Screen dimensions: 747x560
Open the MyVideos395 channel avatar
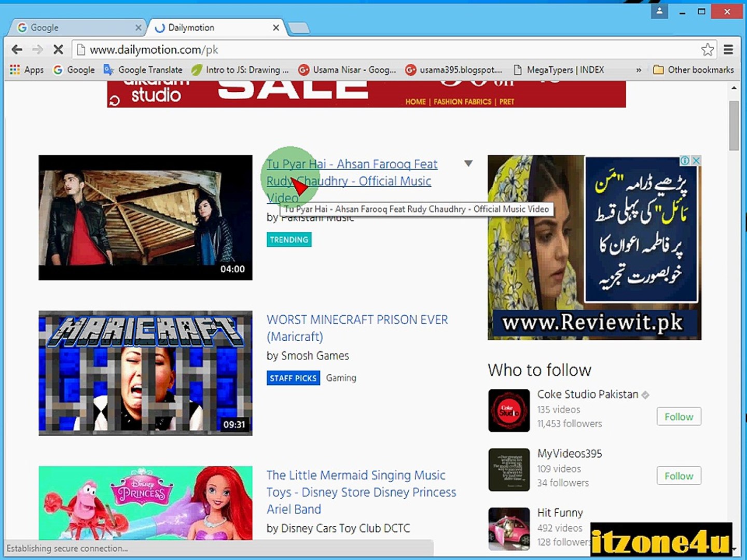[509, 470]
